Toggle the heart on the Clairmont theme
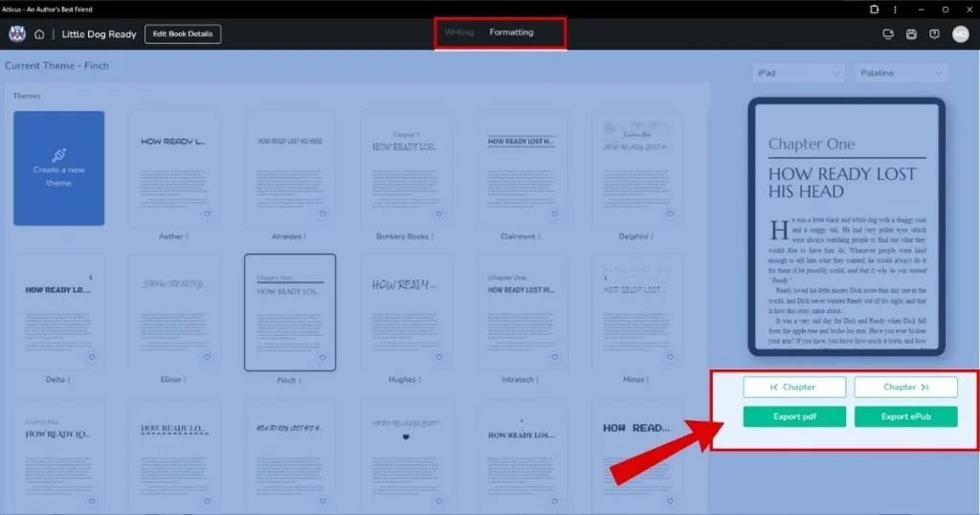This screenshot has width=980, height=515. coord(554,213)
